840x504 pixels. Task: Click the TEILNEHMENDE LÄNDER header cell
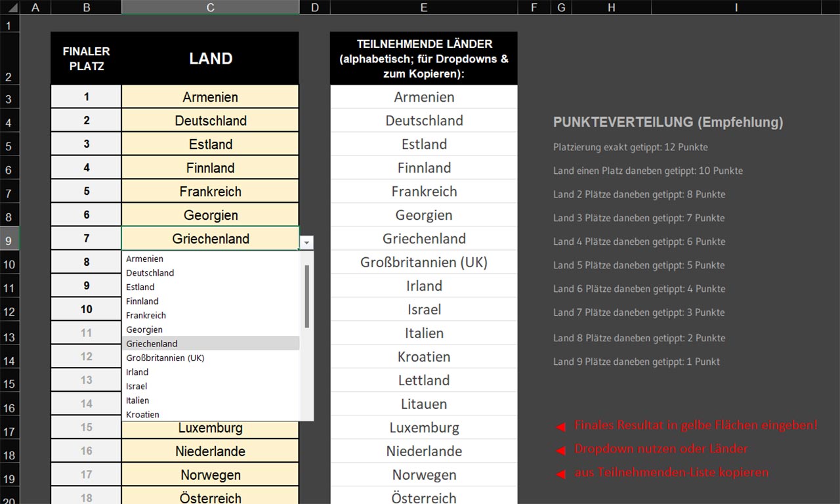[x=423, y=58]
